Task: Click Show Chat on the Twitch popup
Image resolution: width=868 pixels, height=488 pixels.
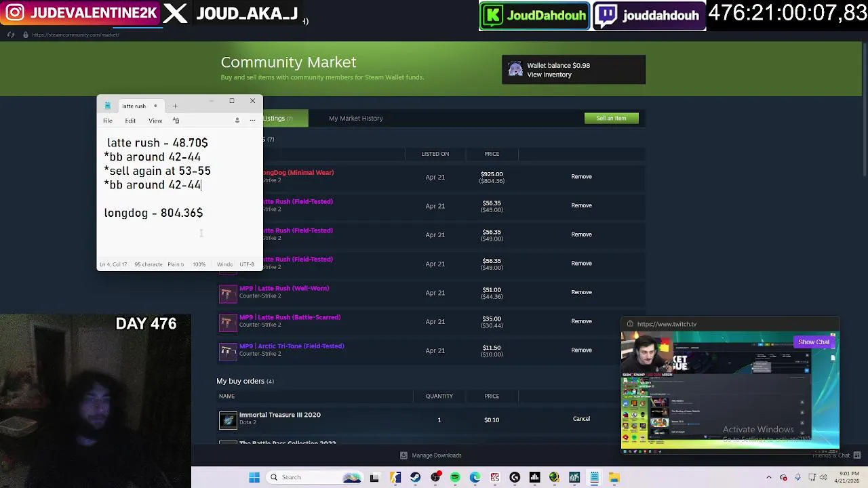Action: [x=814, y=342]
